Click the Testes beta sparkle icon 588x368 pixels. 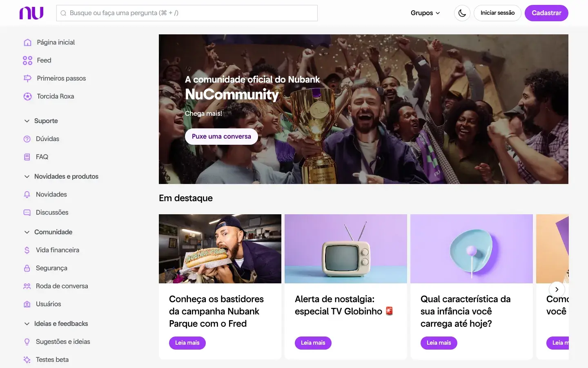(x=27, y=360)
